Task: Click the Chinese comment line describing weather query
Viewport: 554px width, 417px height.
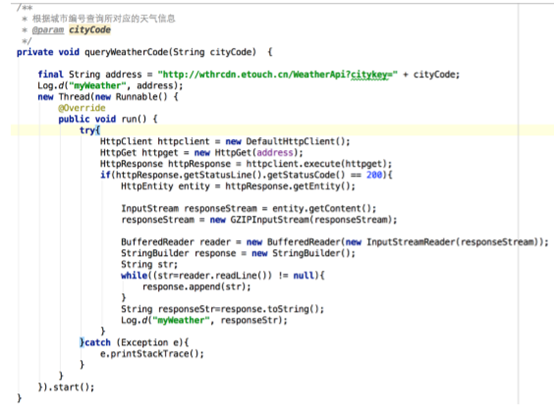Action: 104,18
